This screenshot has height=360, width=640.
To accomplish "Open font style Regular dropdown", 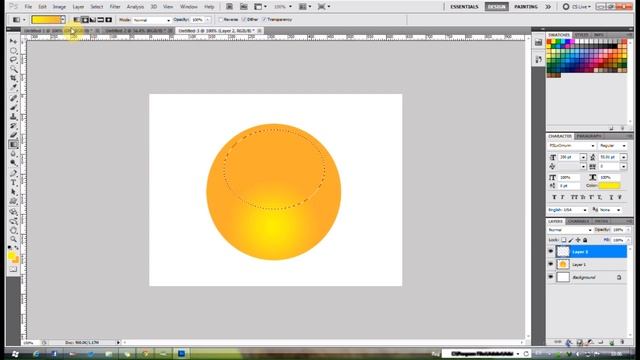I will [612, 146].
